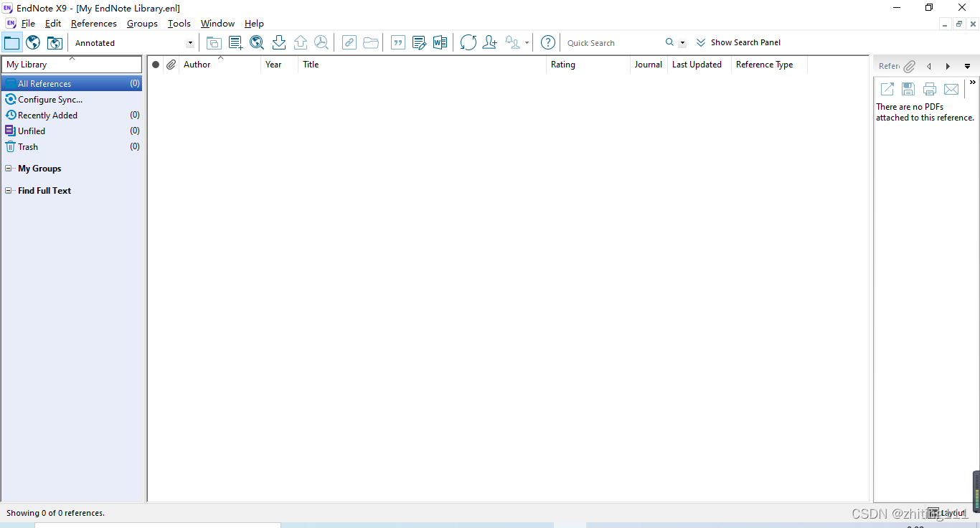Select Integrated Library & Online Search Mode
The image size is (980, 528).
[55, 42]
